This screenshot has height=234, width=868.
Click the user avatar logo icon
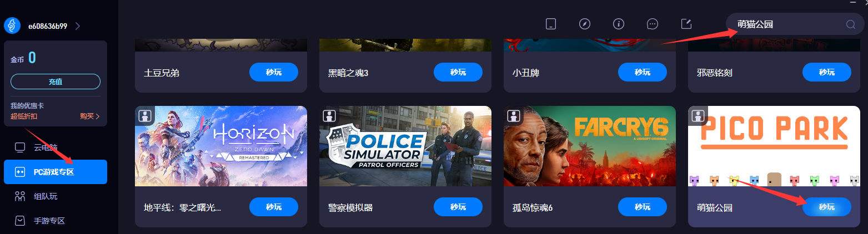pos(12,26)
